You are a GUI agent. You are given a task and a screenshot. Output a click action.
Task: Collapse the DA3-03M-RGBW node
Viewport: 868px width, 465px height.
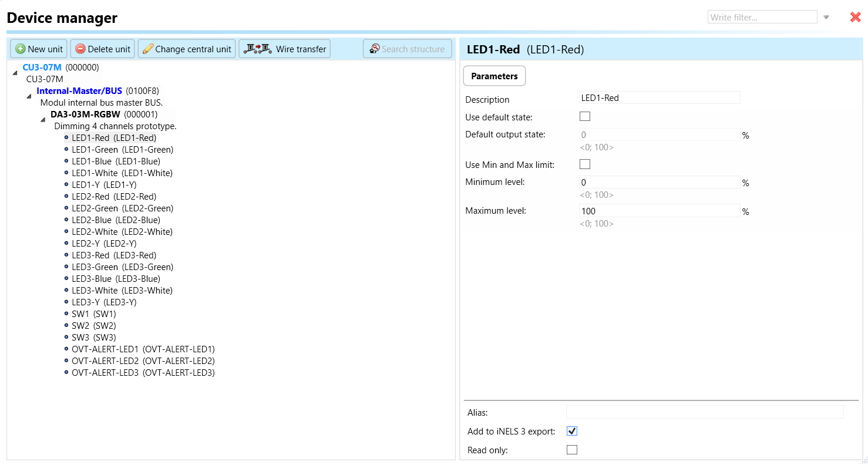coord(43,119)
